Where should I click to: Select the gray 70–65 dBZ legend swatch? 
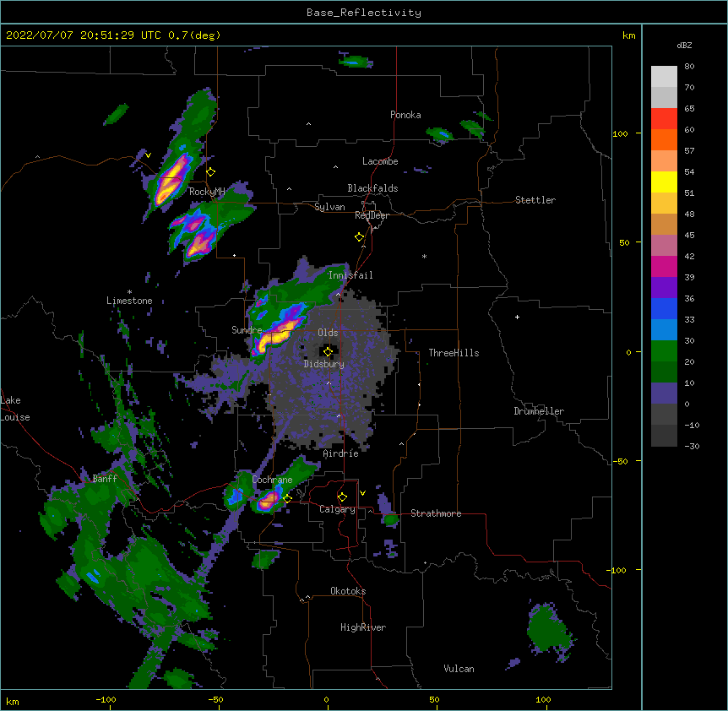pos(664,97)
